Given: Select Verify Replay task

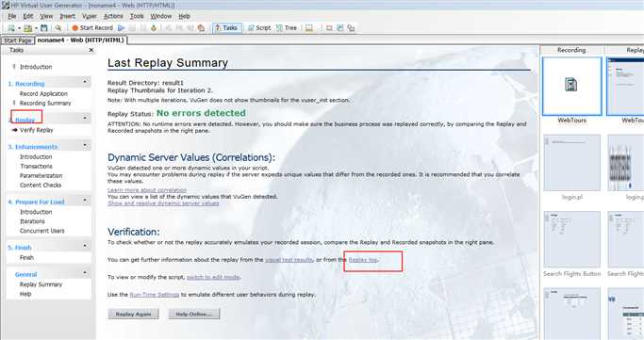Looking at the screenshot, I should (x=37, y=130).
